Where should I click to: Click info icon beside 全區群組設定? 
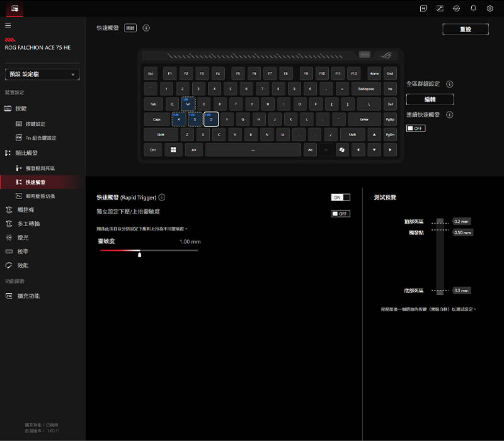click(x=450, y=84)
